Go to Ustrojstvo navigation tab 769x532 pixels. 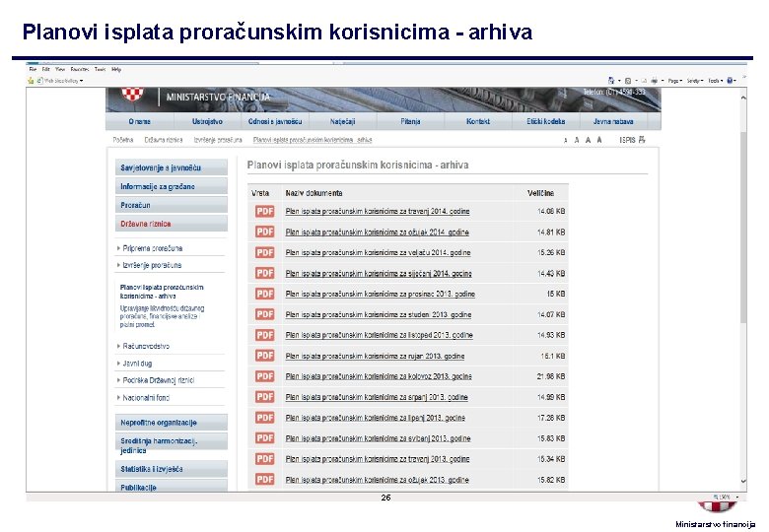[x=207, y=121]
